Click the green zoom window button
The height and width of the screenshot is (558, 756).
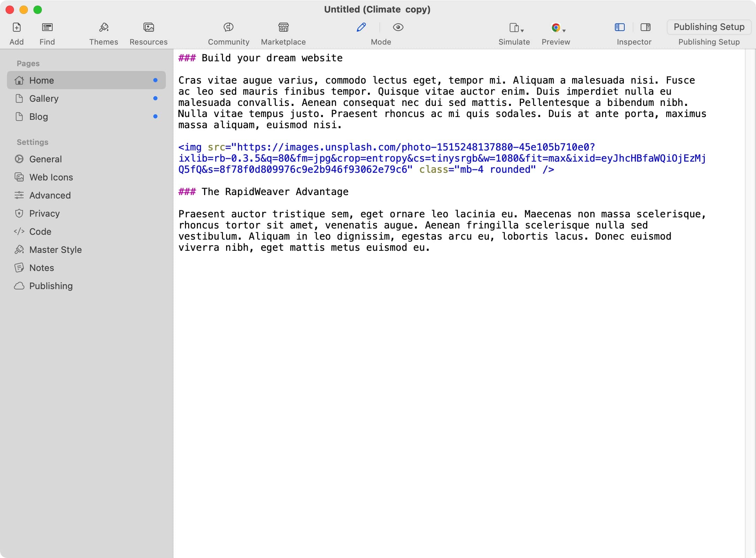coord(38,9)
